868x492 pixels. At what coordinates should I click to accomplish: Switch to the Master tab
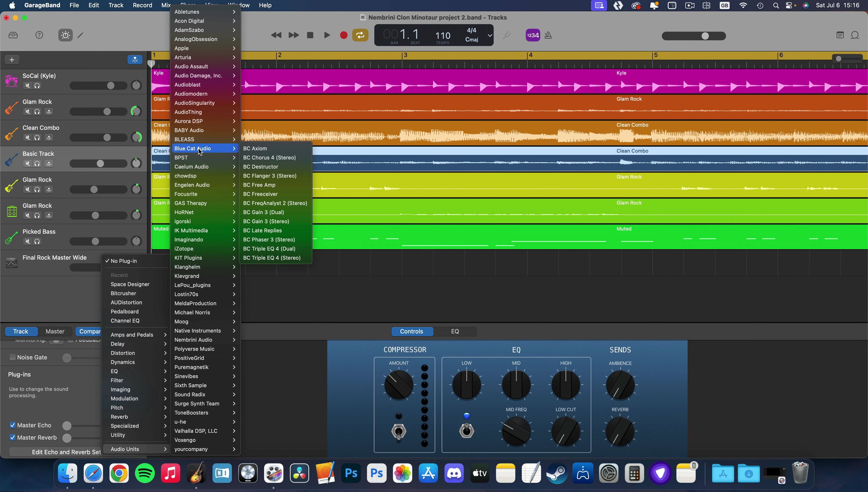tap(55, 331)
